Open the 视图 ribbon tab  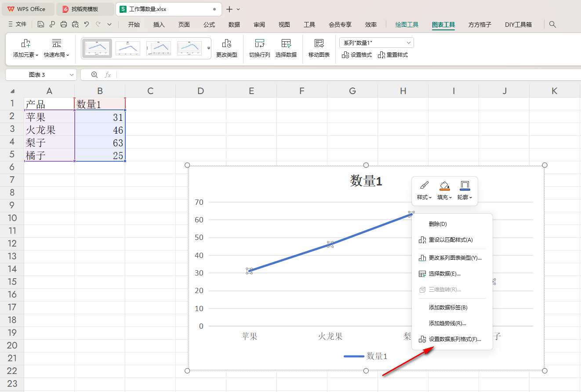click(284, 25)
